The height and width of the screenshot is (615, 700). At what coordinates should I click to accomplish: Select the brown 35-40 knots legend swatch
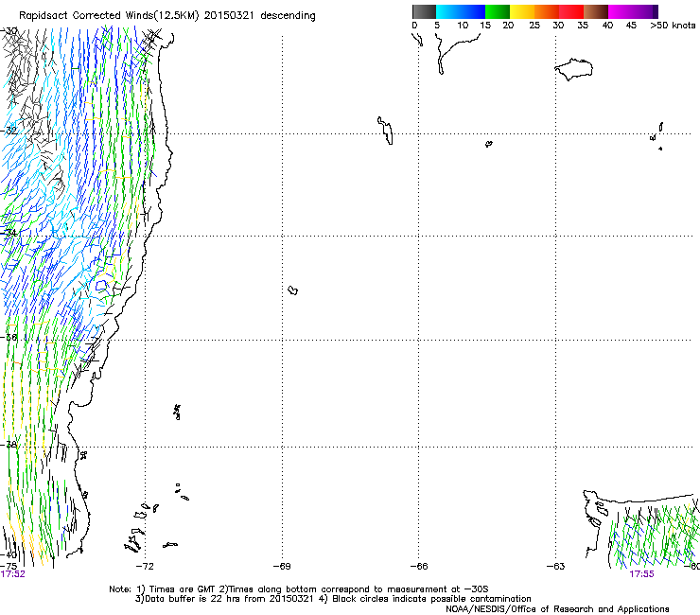pos(596,11)
